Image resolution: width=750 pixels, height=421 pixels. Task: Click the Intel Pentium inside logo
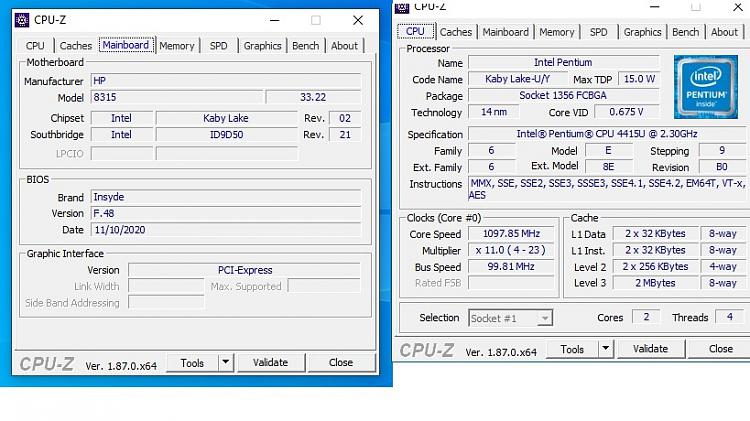706,87
